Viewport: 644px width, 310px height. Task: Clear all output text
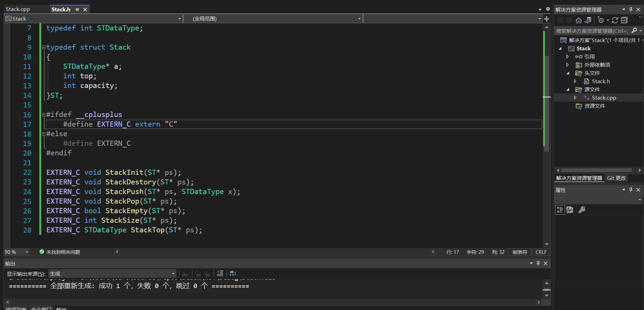(220, 273)
